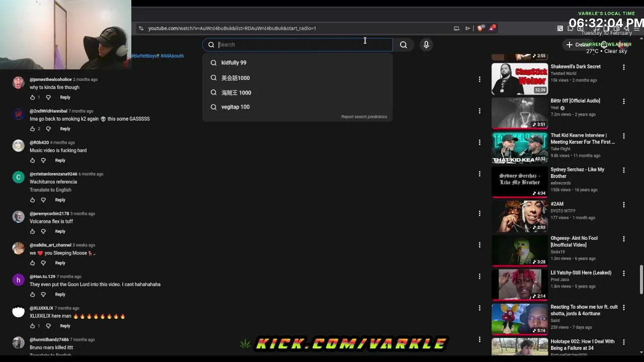Image resolution: width=644 pixels, height=362 pixels.
Task: Like the @jamesthealcoholice comment
Action: click(32, 98)
